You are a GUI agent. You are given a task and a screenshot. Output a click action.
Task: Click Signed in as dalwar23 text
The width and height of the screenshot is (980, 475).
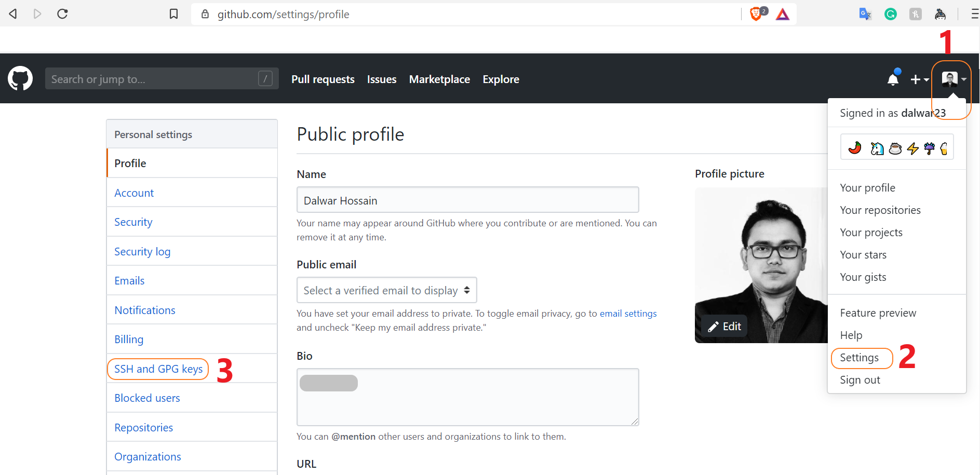coord(892,113)
